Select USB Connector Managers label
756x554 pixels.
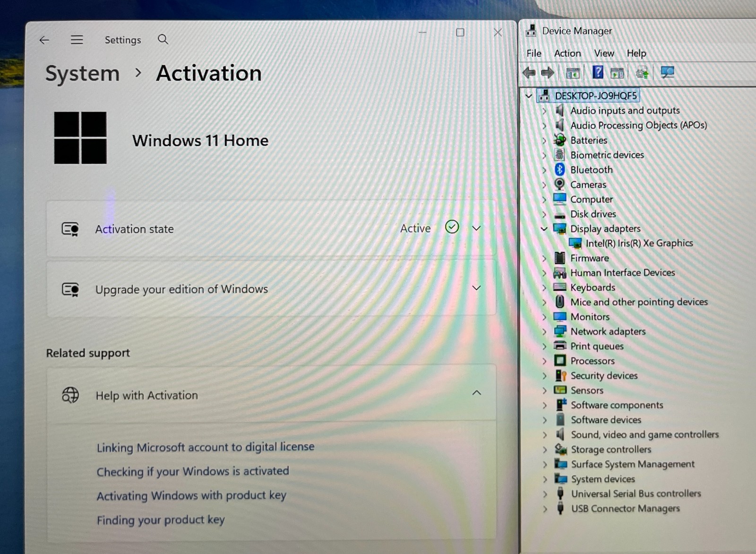[626, 509]
